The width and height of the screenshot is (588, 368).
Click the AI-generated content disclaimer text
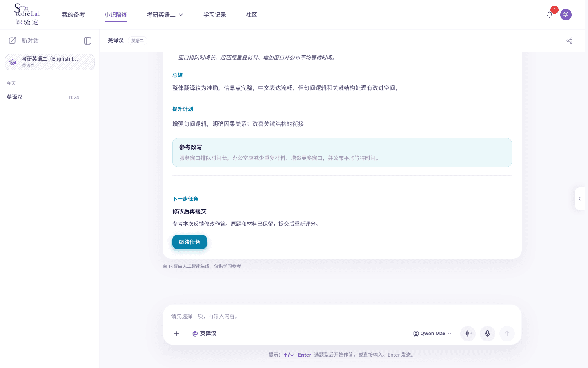205,266
